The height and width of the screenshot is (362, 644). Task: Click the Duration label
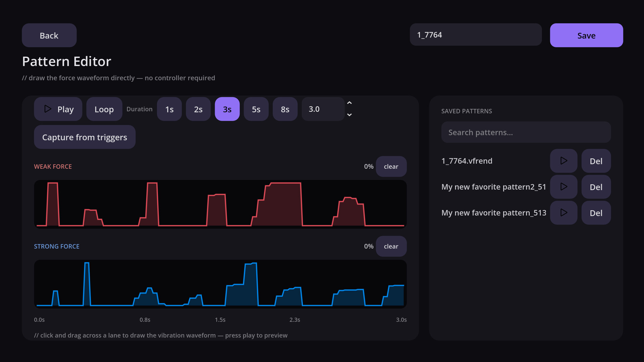(x=139, y=109)
